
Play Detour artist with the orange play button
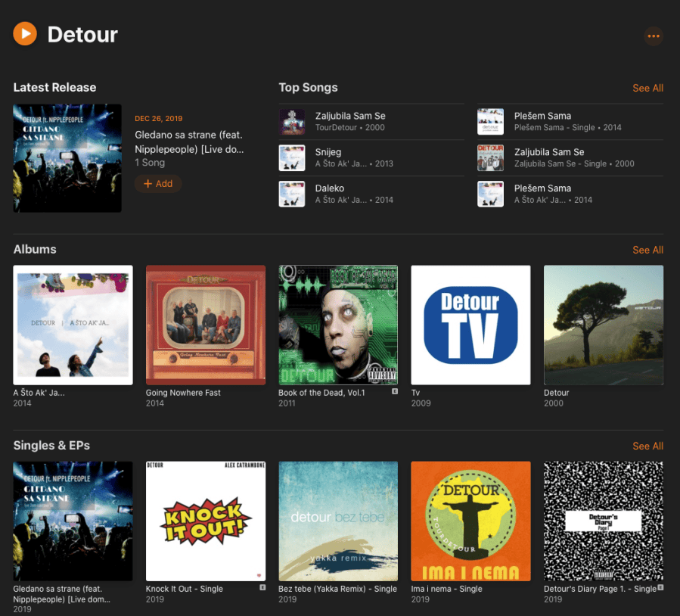click(25, 34)
